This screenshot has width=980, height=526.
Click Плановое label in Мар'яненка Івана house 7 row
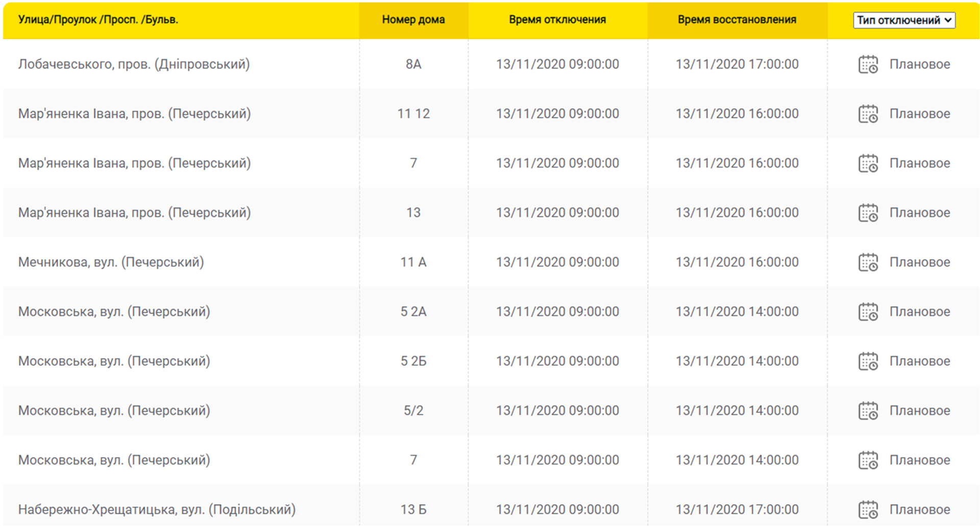[919, 163]
